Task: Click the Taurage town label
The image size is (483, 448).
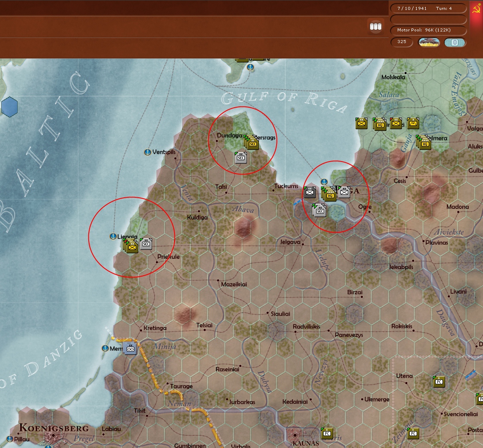Action: pos(181,386)
